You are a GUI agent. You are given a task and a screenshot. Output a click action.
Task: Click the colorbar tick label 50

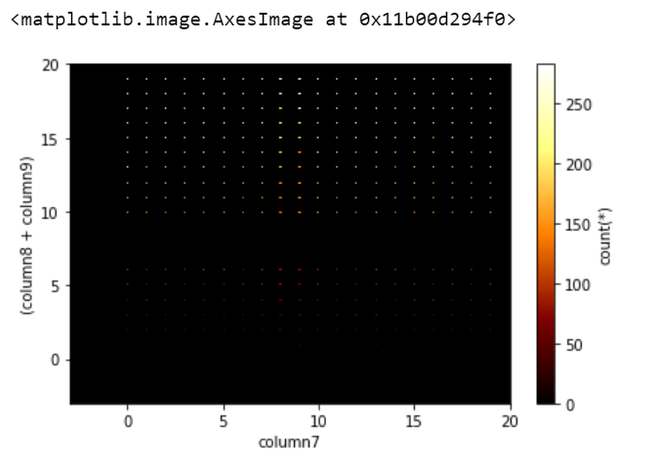coord(575,345)
